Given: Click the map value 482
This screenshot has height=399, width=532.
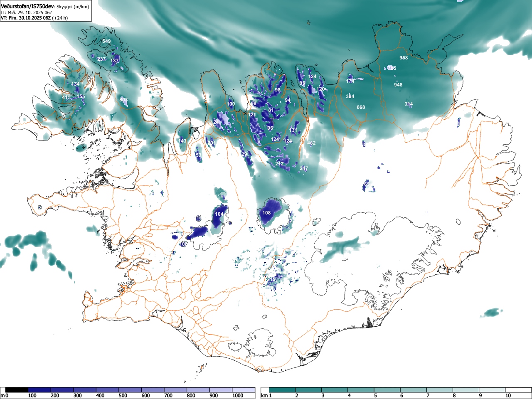Looking at the screenshot, I should pos(311,143).
